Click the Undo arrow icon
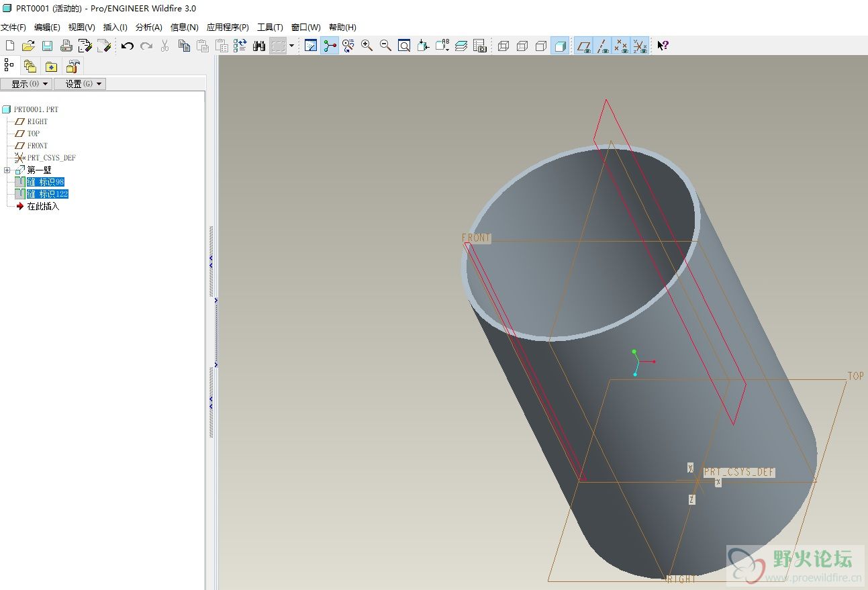The height and width of the screenshot is (590, 868). coord(128,46)
